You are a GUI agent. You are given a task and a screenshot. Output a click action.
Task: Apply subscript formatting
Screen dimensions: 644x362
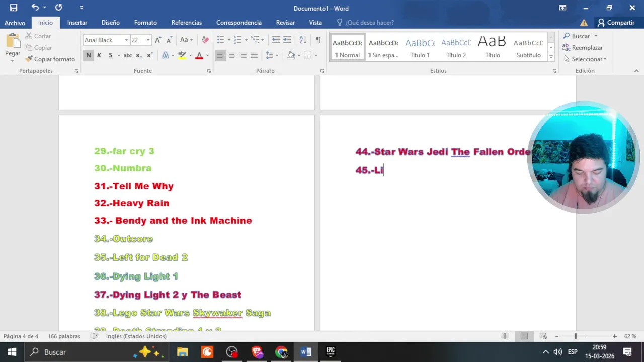pos(139,55)
